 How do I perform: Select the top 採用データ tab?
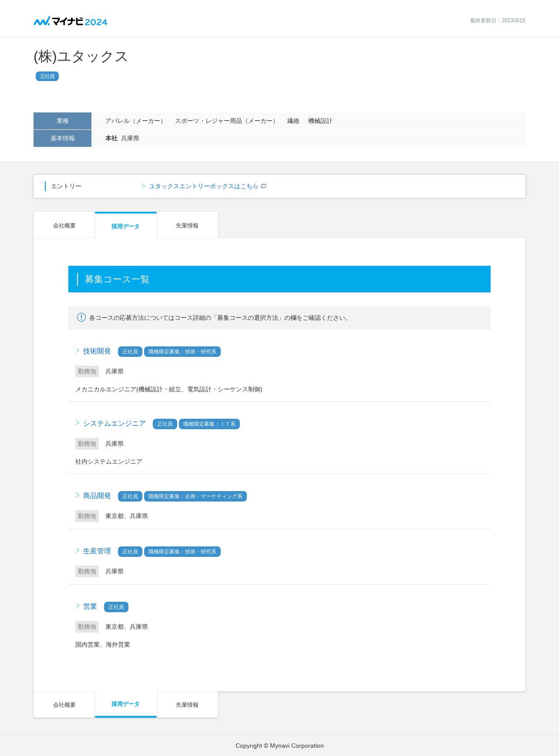click(125, 226)
